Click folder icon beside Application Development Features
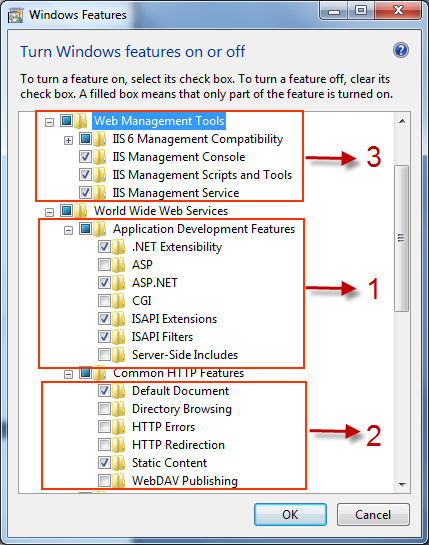This screenshot has height=545, width=429. pos(99,229)
